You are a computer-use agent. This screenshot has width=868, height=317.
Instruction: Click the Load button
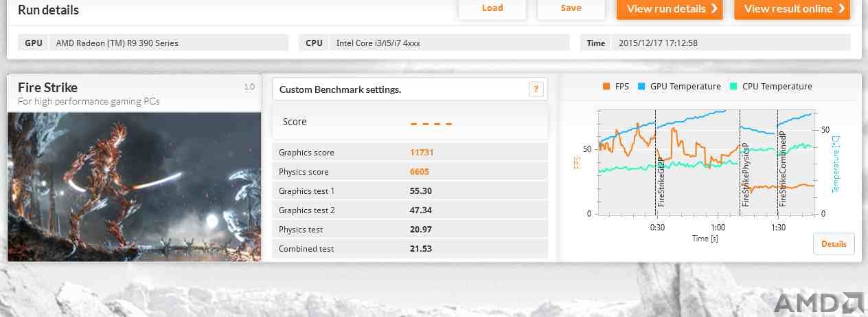492,8
